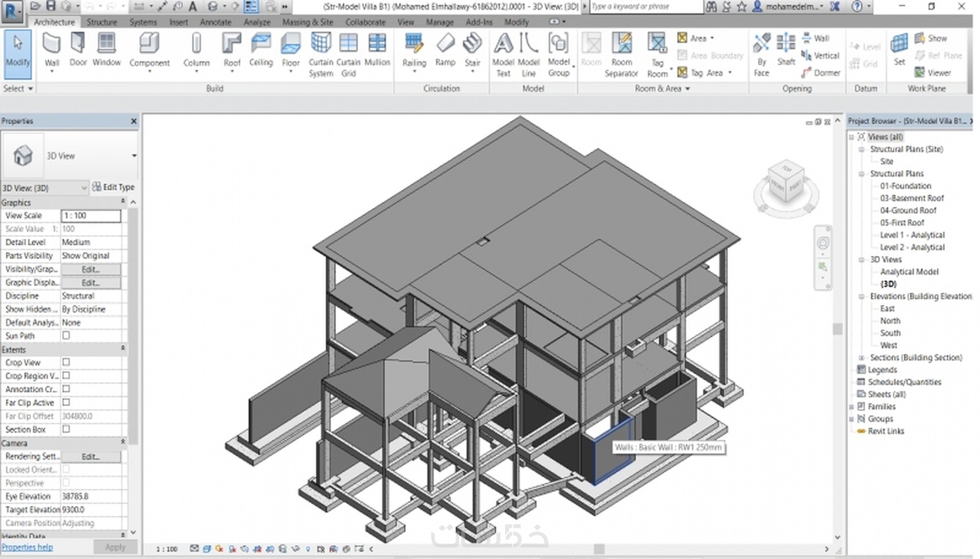Select the Shaft opening tool
Screen dimensions: 980x559
[x=786, y=51]
